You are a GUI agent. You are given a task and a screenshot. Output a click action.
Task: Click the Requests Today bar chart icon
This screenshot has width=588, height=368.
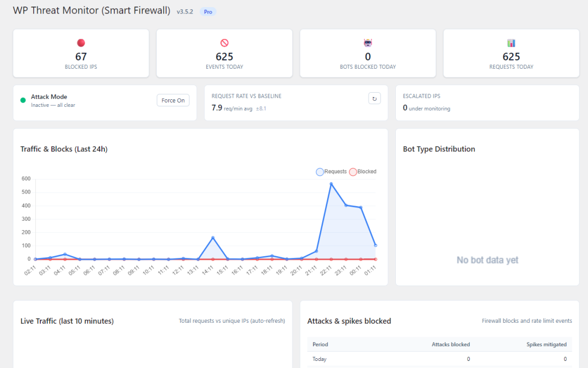511,43
